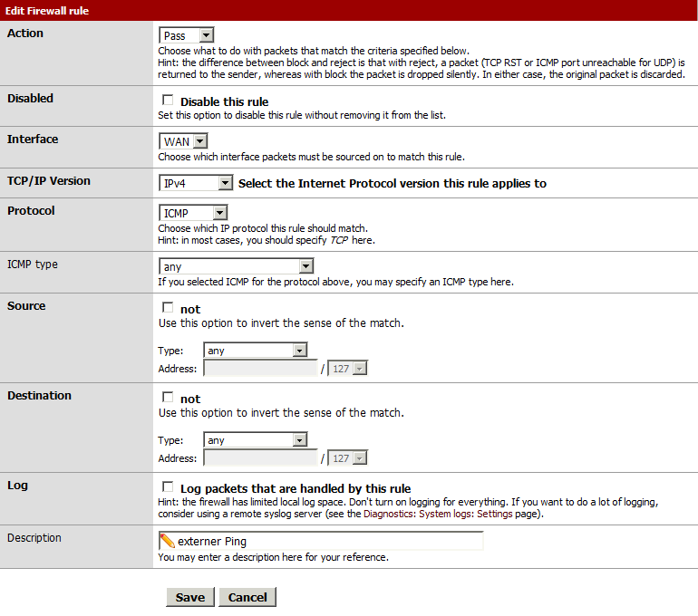Open the Action dropdown showing Pass
Viewport: 698px width, 616px height.
tap(187, 35)
